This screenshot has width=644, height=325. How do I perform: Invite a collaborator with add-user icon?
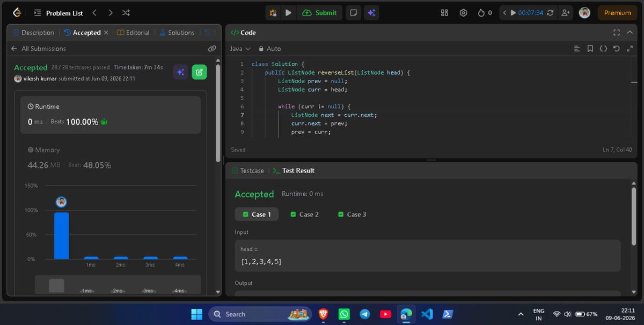tap(565, 13)
